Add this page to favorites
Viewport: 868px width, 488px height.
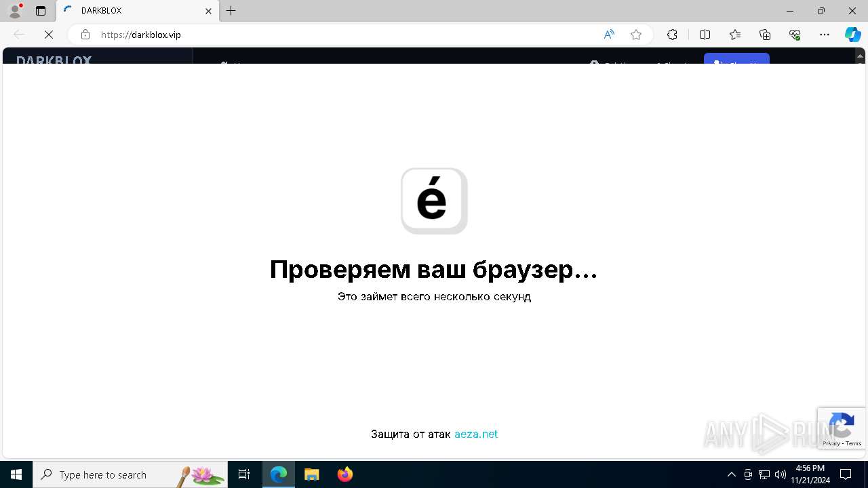636,35
